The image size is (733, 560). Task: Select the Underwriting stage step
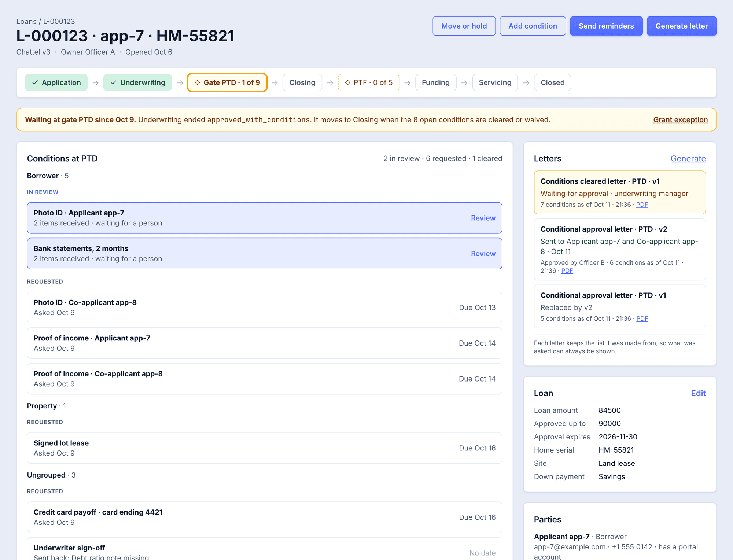pyautogui.click(x=137, y=82)
